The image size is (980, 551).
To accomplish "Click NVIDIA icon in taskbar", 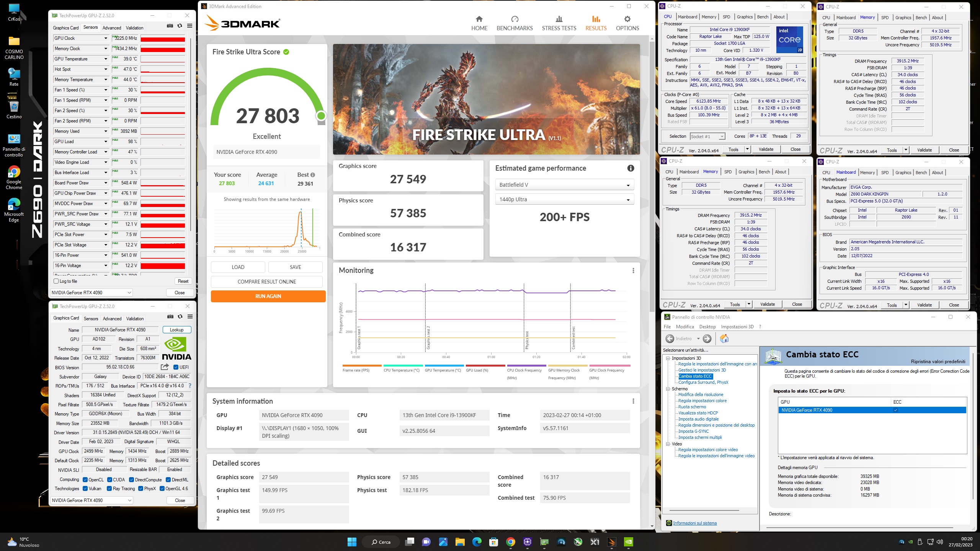I will click(628, 542).
